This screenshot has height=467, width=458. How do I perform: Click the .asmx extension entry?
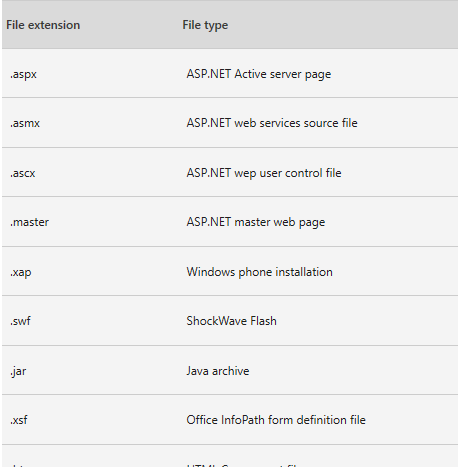pos(25,123)
